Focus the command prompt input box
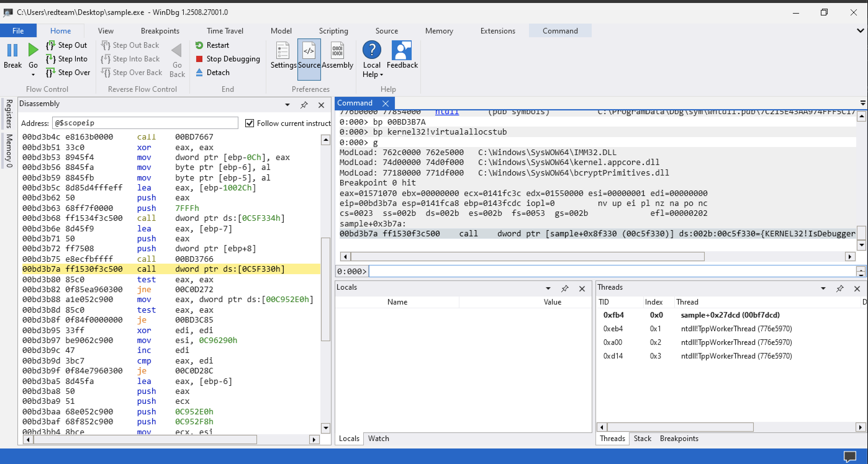Image resolution: width=868 pixels, height=464 pixels. click(612, 271)
